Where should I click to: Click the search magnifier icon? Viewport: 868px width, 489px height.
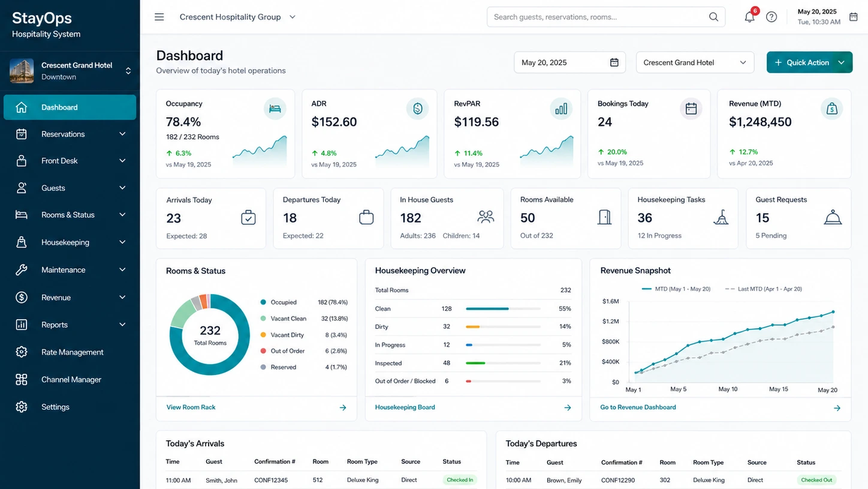713,17
